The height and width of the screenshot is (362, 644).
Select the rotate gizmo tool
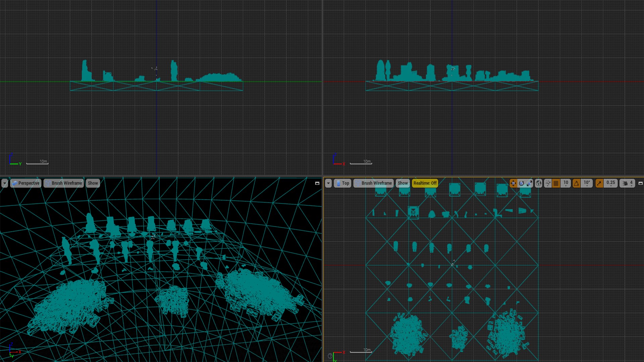coord(521,183)
